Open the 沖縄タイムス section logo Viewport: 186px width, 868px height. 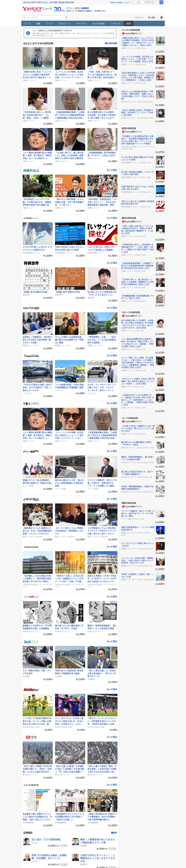[31, 171]
